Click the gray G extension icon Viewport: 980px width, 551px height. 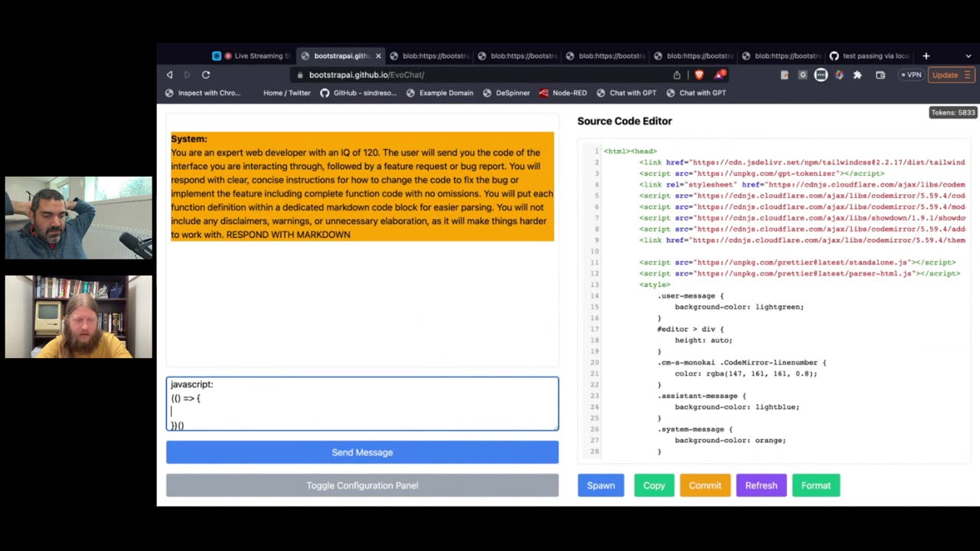[802, 75]
